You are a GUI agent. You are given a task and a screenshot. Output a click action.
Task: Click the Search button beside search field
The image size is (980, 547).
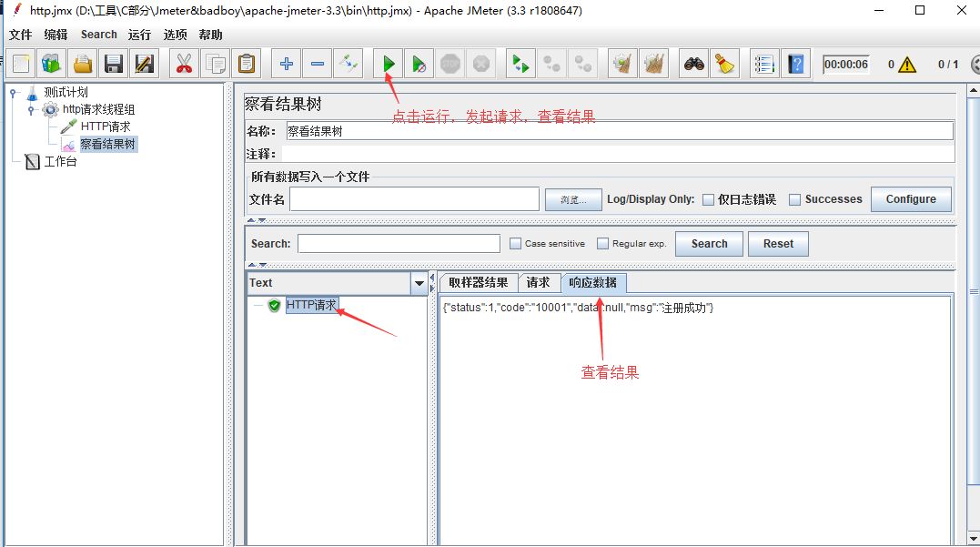(709, 244)
